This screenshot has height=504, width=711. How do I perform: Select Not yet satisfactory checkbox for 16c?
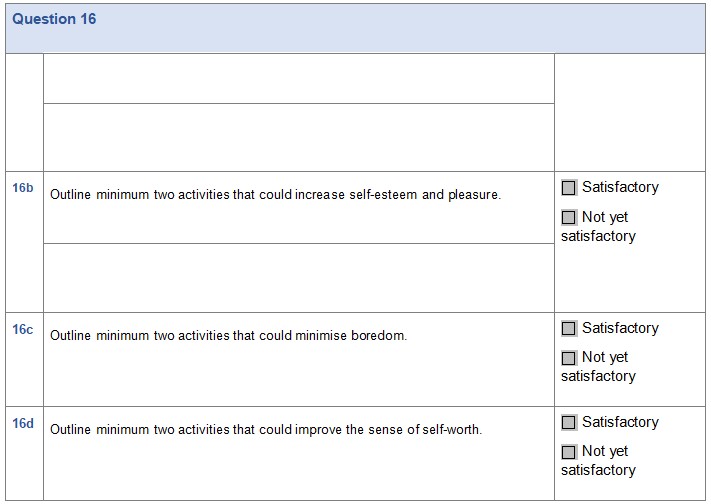click(569, 357)
